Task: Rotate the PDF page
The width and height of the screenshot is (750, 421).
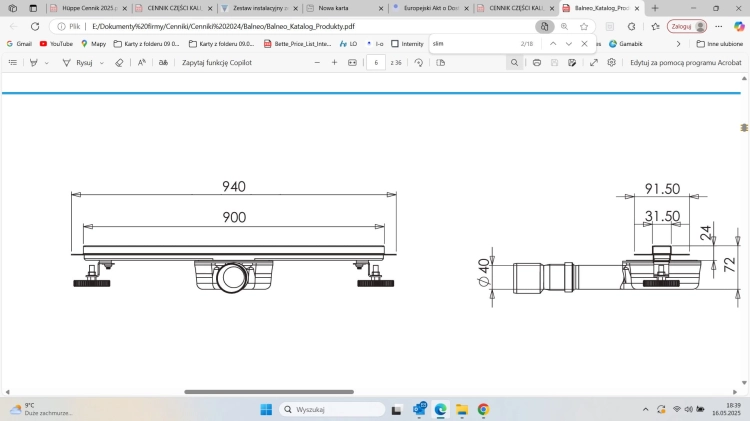Action: point(419,63)
